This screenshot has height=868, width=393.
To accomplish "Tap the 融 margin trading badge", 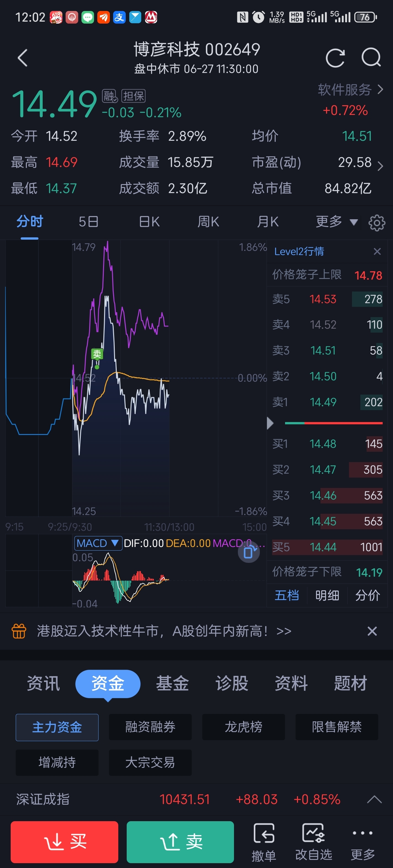I will [110, 96].
